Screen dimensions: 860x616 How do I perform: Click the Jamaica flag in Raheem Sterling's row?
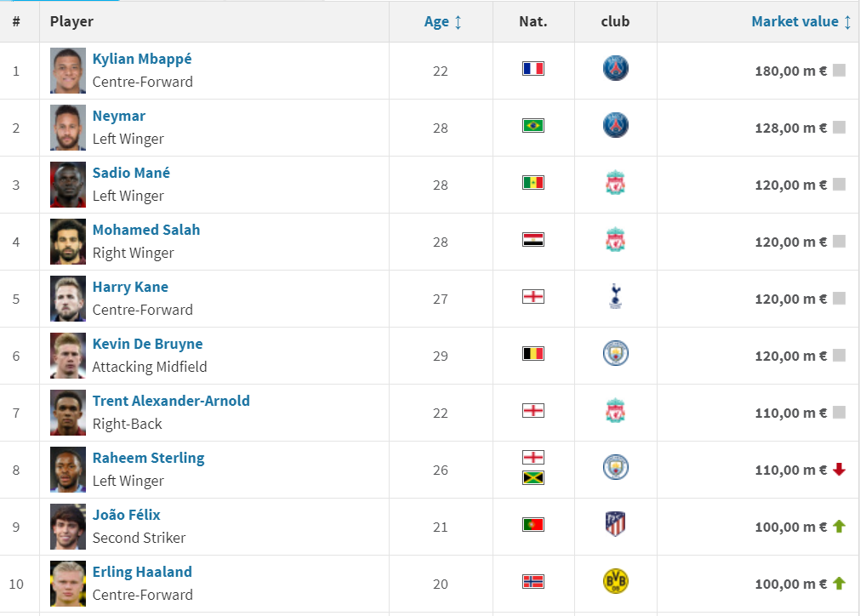(533, 478)
